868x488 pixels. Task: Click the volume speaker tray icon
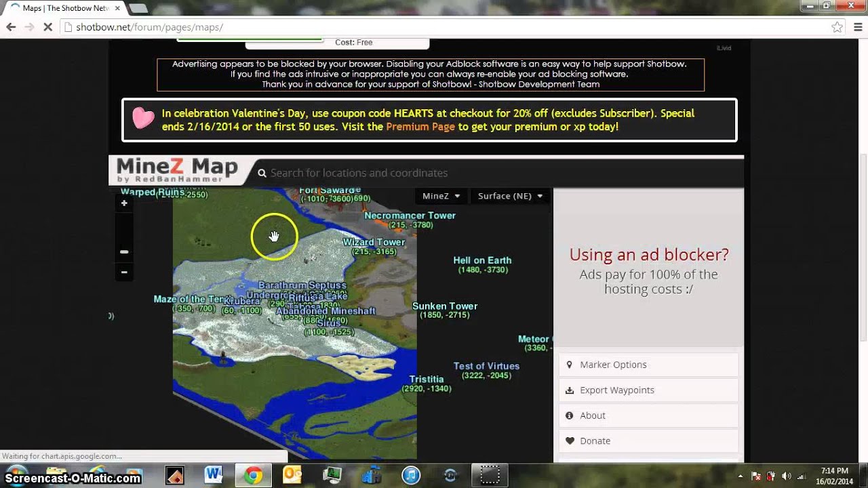(787, 476)
